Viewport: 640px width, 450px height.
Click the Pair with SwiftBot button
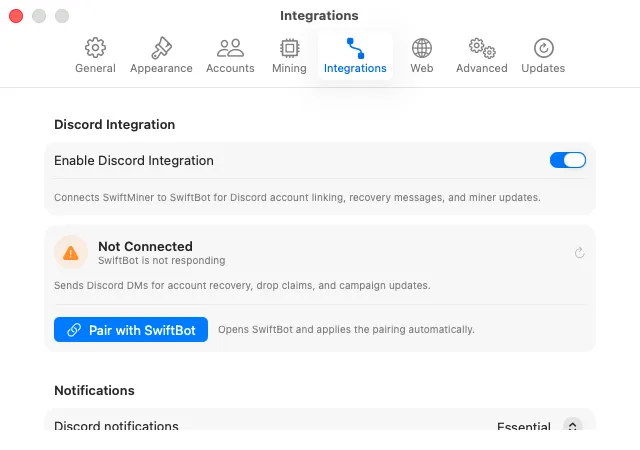click(131, 330)
